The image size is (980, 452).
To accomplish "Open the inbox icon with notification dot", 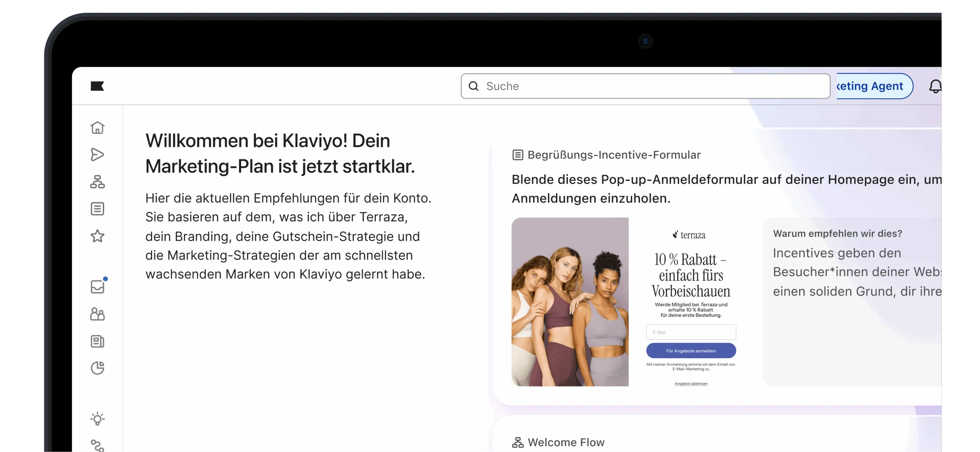I will pos(98,287).
